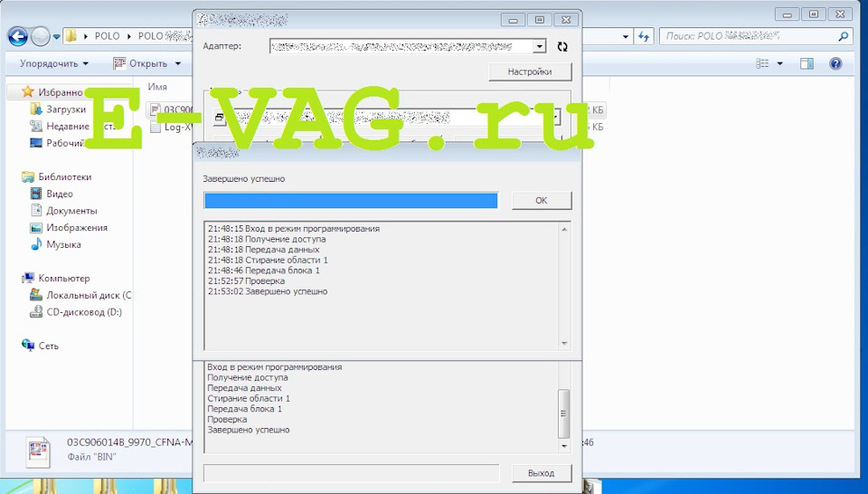Click Получение доступа in lower log
Viewport: 868px width, 494px height.
click(248, 377)
